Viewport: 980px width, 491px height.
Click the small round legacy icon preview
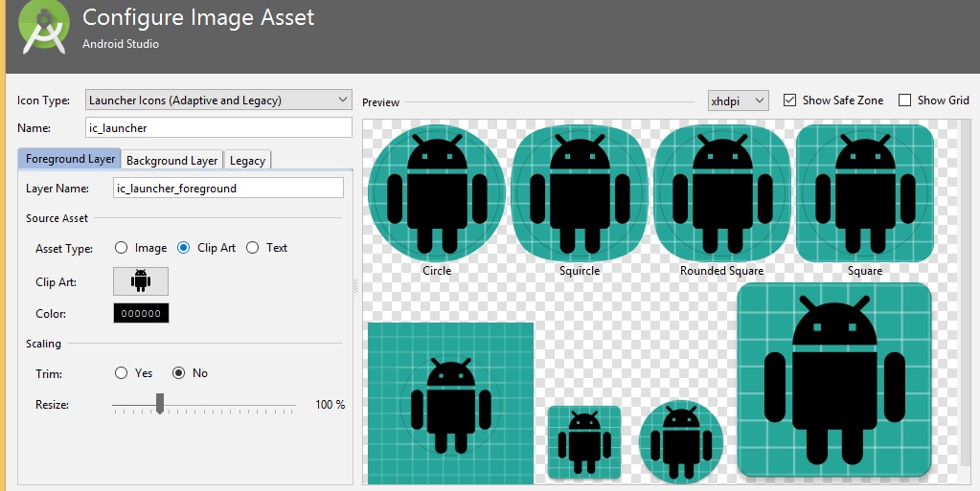pos(680,442)
